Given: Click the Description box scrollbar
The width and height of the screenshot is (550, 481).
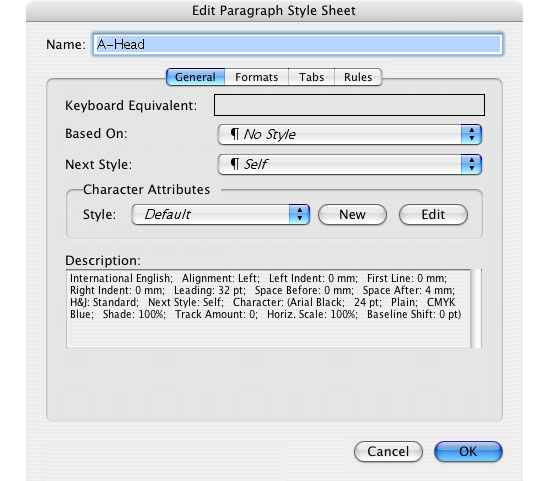Looking at the screenshot, I should (476, 308).
